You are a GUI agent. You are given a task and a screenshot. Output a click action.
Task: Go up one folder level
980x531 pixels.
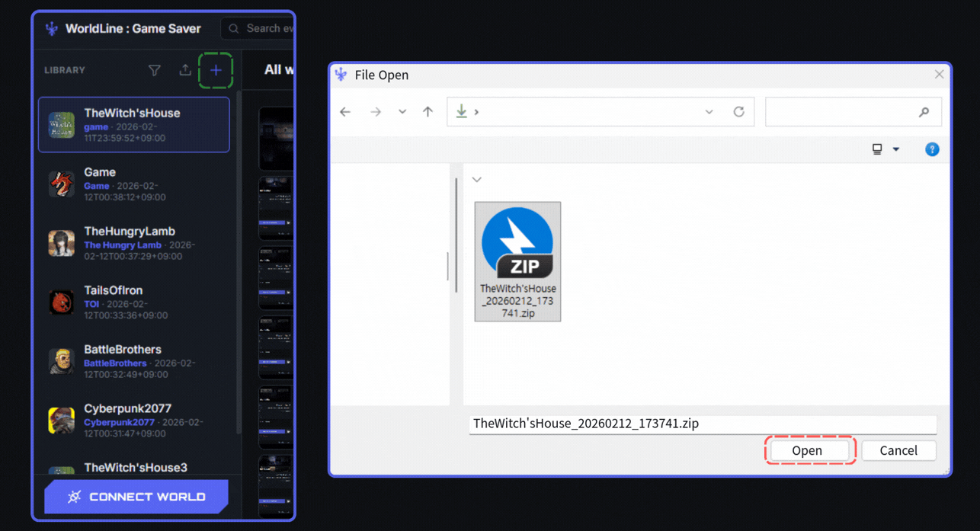pyautogui.click(x=428, y=112)
